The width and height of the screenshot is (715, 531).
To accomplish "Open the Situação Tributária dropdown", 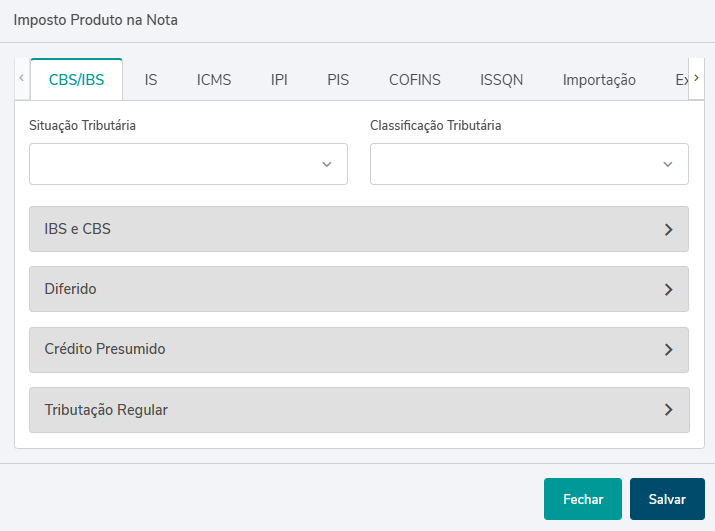I will point(188,164).
